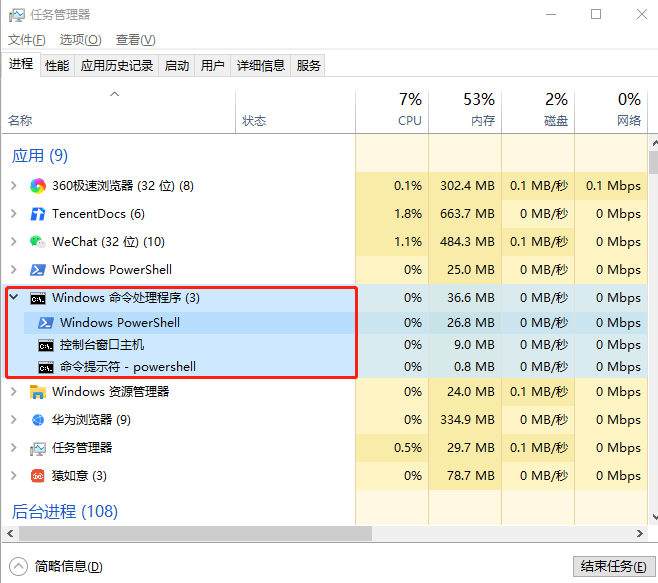658x583 pixels.
Task: Switch to the 启动 tab
Action: (177, 65)
